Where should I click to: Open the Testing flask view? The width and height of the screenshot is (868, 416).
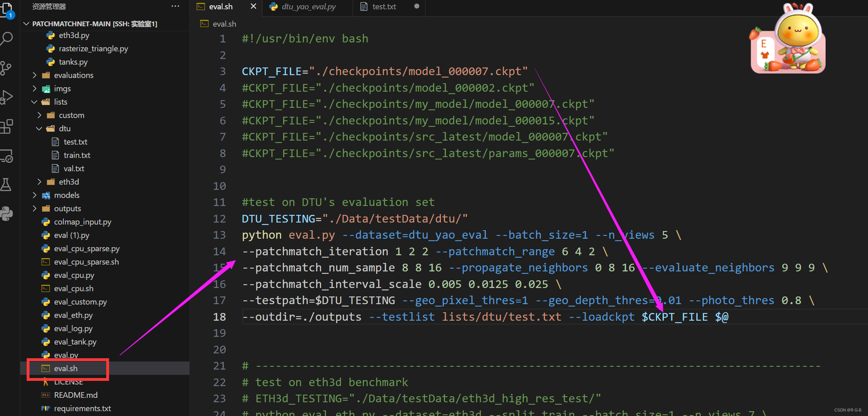(6, 185)
